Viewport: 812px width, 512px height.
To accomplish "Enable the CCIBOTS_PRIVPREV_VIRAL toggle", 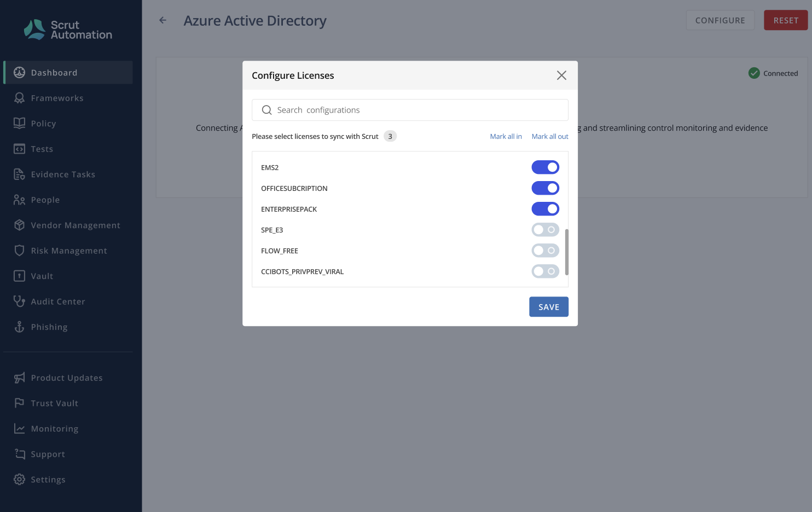I will [x=545, y=271].
